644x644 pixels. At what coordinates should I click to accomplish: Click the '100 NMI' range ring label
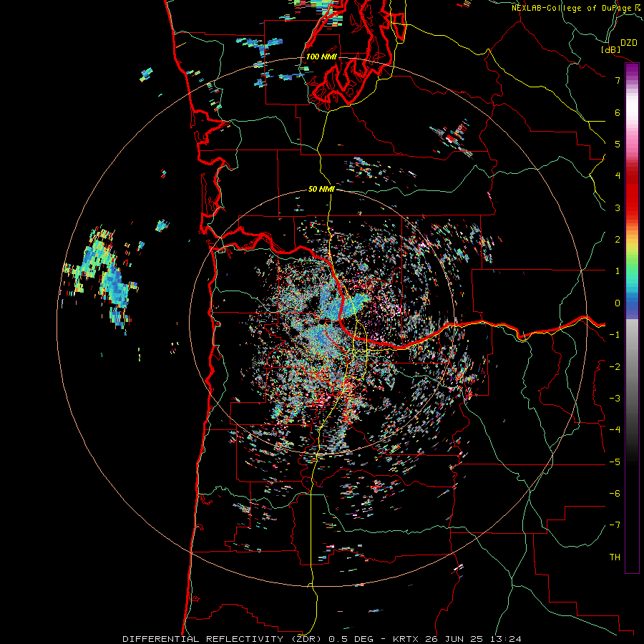tap(321, 57)
